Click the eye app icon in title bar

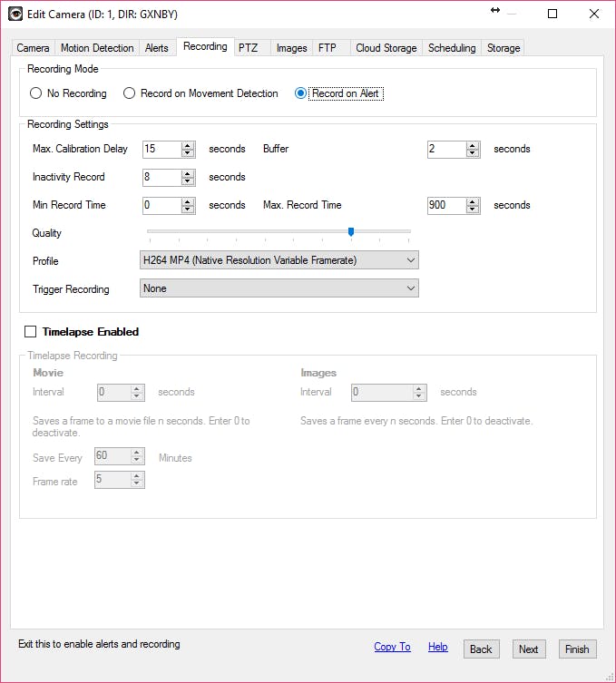point(15,14)
